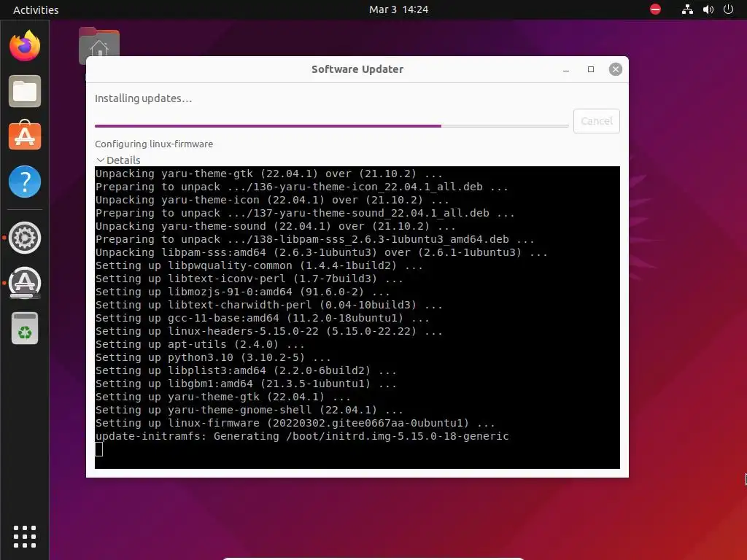Viewport: 747px width, 560px height.
Task: Open the Home folder desktop icon
Action: (x=99, y=46)
